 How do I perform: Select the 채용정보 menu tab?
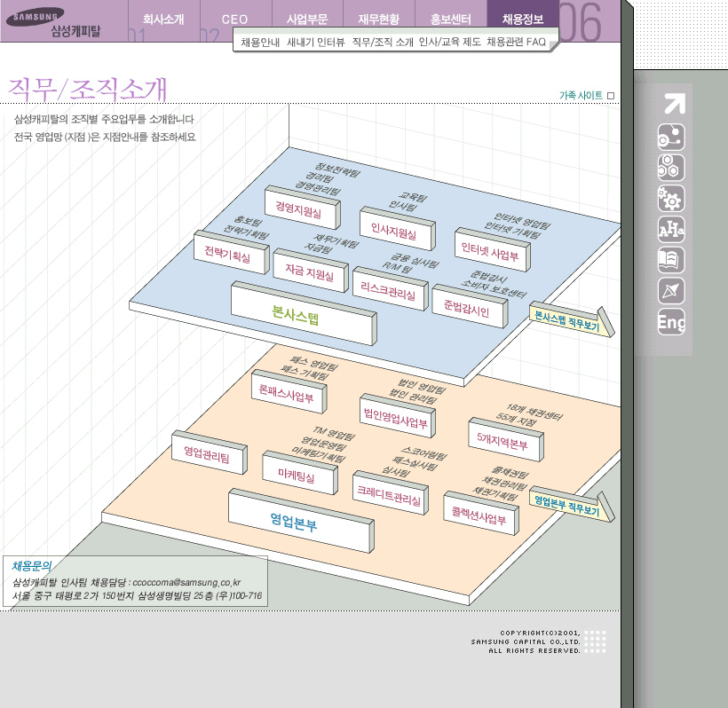pyautogui.click(x=523, y=19)
